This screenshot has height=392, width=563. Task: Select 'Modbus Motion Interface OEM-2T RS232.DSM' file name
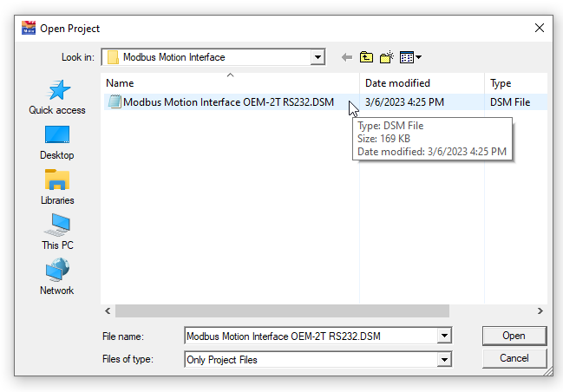click(228, 102)
